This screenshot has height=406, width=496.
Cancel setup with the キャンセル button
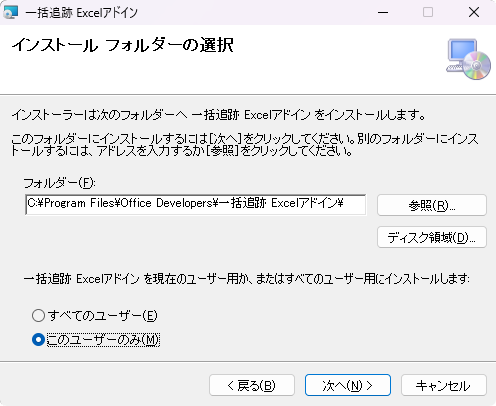point(444,385)
